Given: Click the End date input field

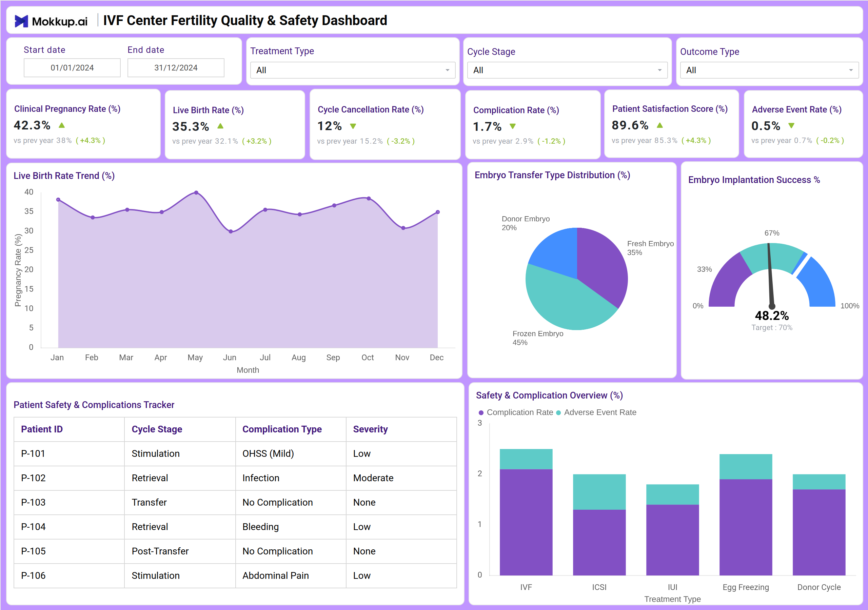Looking at the screenshot, I should click(176, 68).
